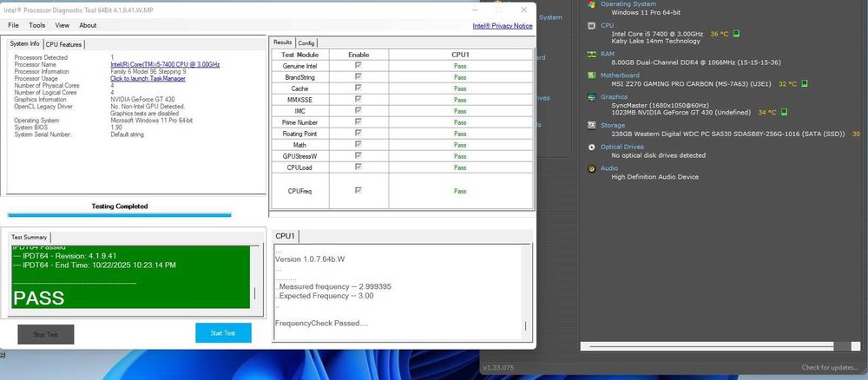Click the CPU1 log vertical scrollbar

tap(526, 292)
